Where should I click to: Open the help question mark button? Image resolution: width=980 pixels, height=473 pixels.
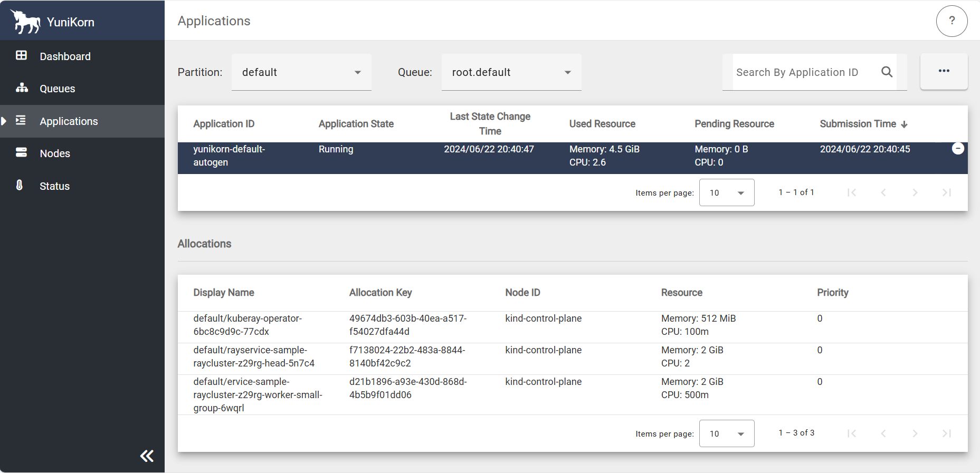coord(952,21)
